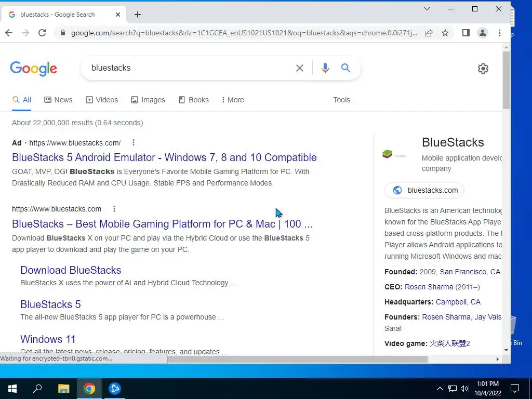The width and height of the screenshot is (532, 399).
Task: Open network status in the system tray
Action: click(x=453, y=389)
